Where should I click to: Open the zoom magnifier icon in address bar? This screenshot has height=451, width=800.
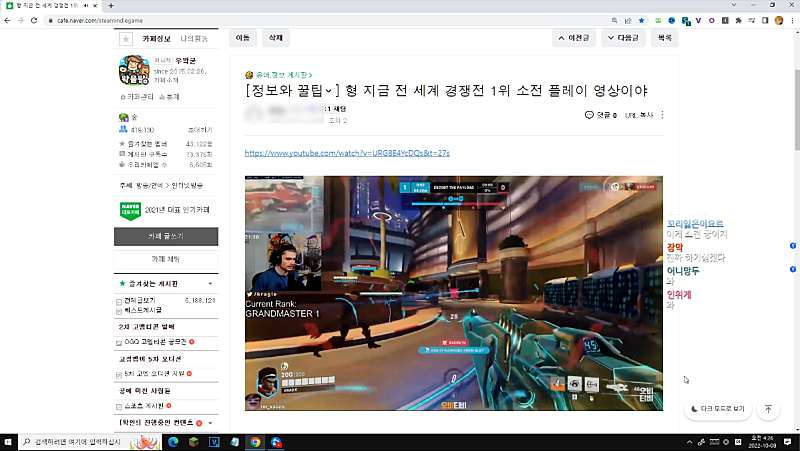pos(615,20)
